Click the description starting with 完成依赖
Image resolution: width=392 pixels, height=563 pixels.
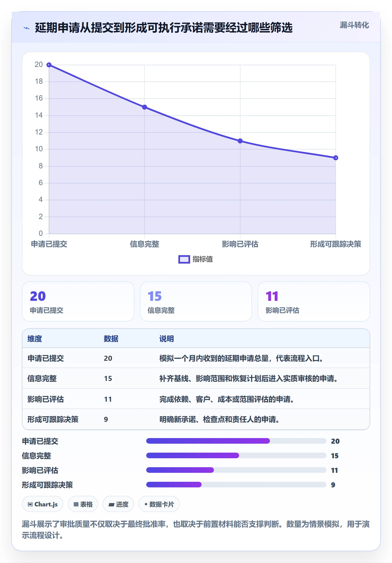pyautogui.click(x=227, y=399)
